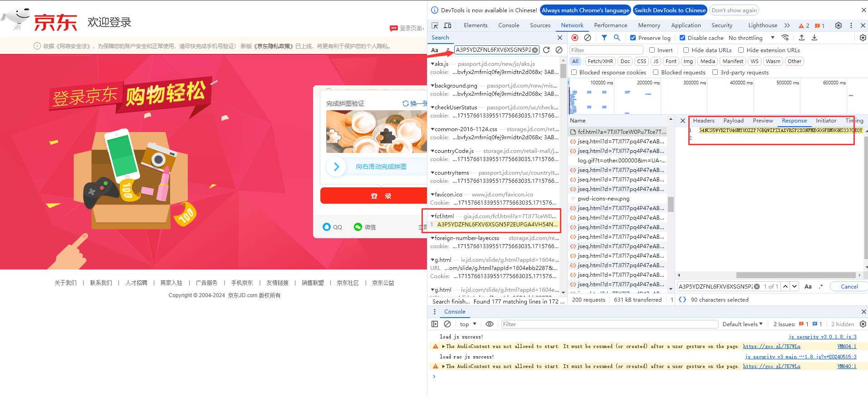
Task: Export HAR with download icon
Action: (814, 38)
